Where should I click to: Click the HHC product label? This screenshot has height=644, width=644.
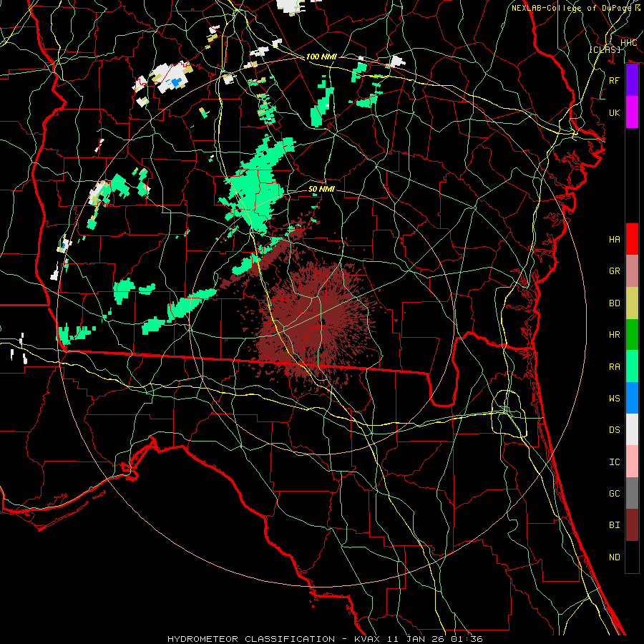pyautogui.click(x=629, y=43)
